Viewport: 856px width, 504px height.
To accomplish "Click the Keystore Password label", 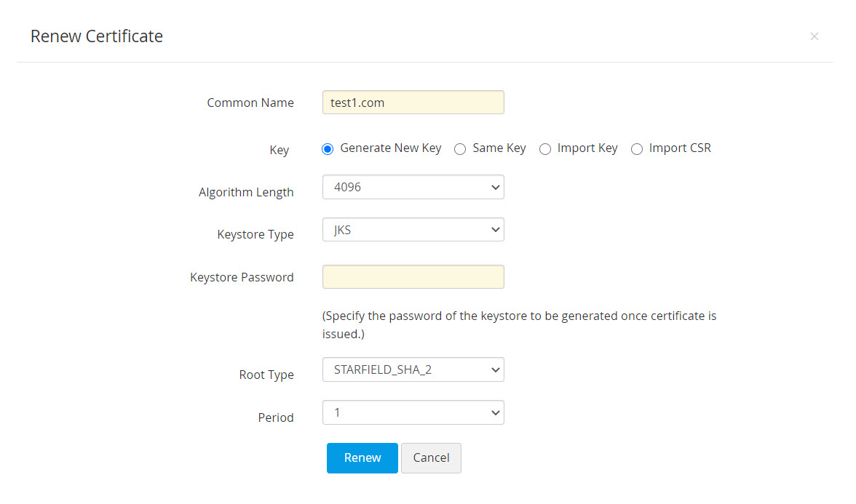I will (242, 277).
